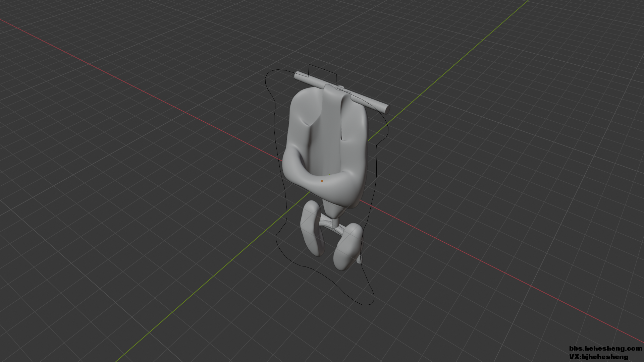This screenshot has height=362, width=644.
Task: Click the bbs.hehesheng.com watermark text
Action: (605, 349)
